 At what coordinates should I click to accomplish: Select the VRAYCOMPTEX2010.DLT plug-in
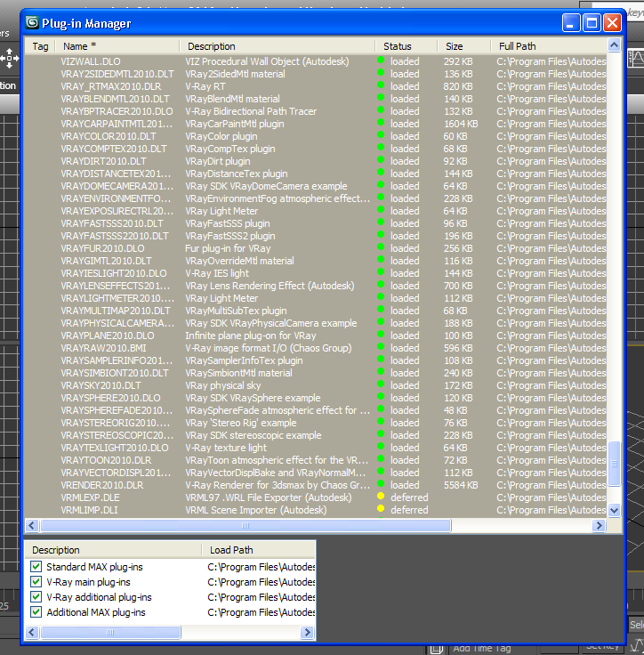tap(315, 149)
